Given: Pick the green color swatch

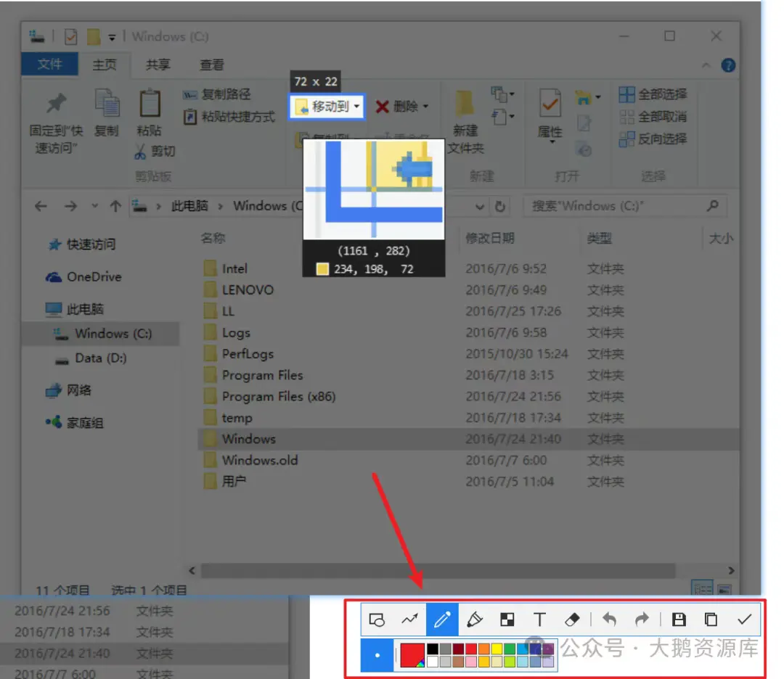Looking at the screenshot, I should [510, 649].
